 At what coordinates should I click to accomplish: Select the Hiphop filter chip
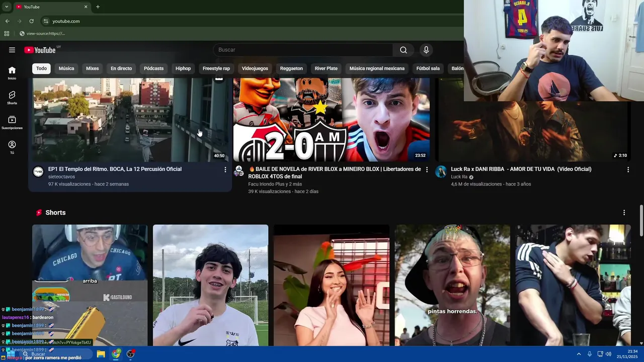click(183, 68)
